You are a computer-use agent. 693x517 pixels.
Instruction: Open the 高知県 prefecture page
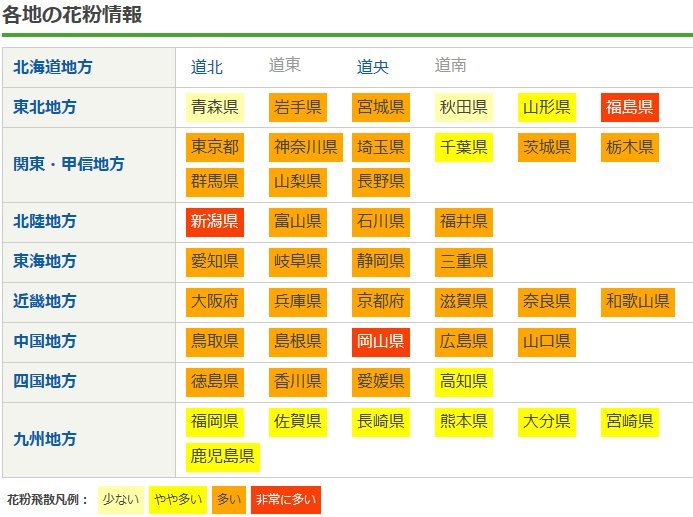[463, 381]
